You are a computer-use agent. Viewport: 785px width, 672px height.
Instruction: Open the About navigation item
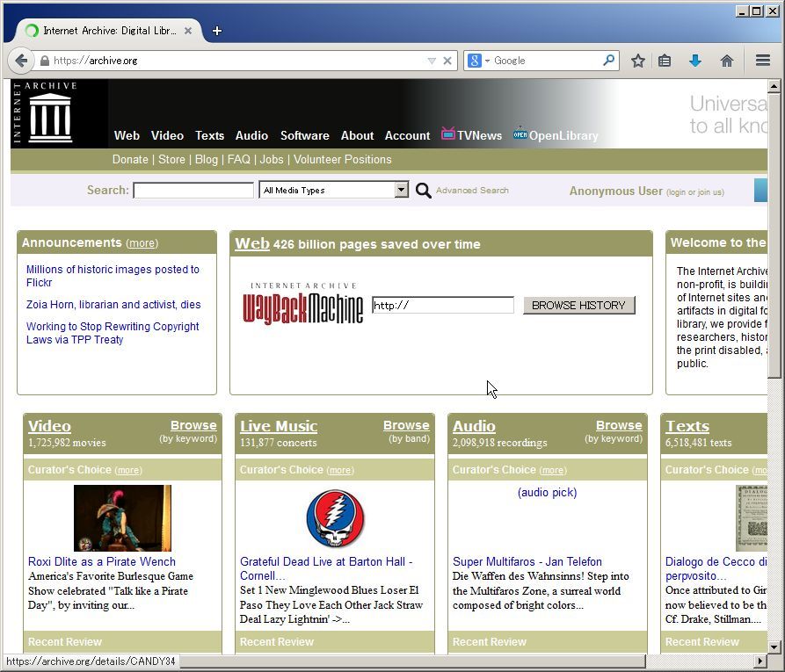click(x=357, y=135)
